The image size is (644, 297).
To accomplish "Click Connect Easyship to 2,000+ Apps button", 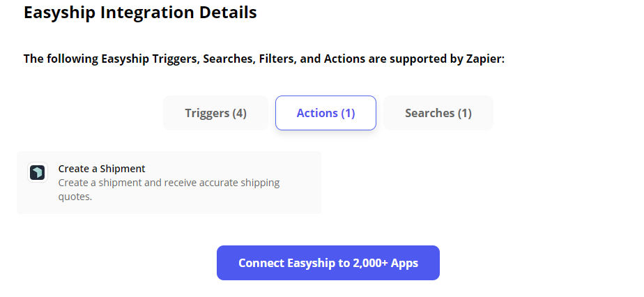I will (x=328, y=263).
